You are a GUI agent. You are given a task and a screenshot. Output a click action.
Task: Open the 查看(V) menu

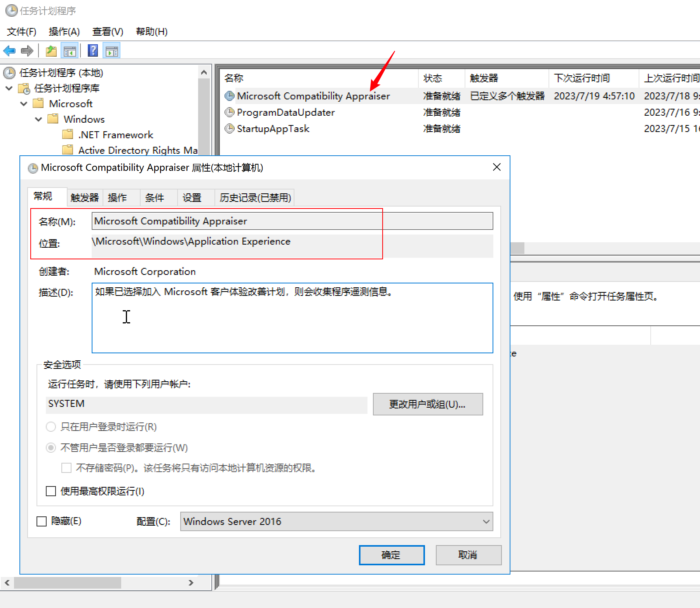point(107,31)
